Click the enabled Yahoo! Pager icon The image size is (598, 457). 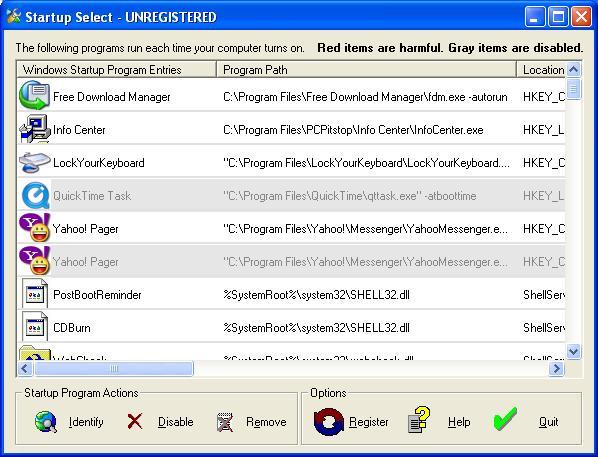click(x=35, y=228)
